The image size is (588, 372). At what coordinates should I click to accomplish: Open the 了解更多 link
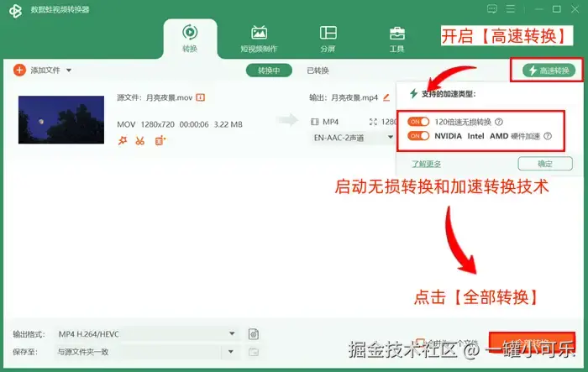(x=426, y=164)
